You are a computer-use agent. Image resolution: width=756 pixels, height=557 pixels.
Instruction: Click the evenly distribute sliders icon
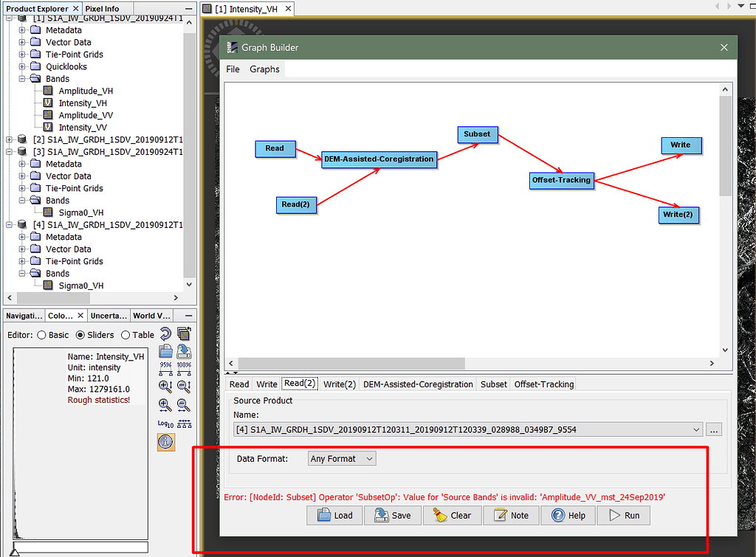[183, 422]
